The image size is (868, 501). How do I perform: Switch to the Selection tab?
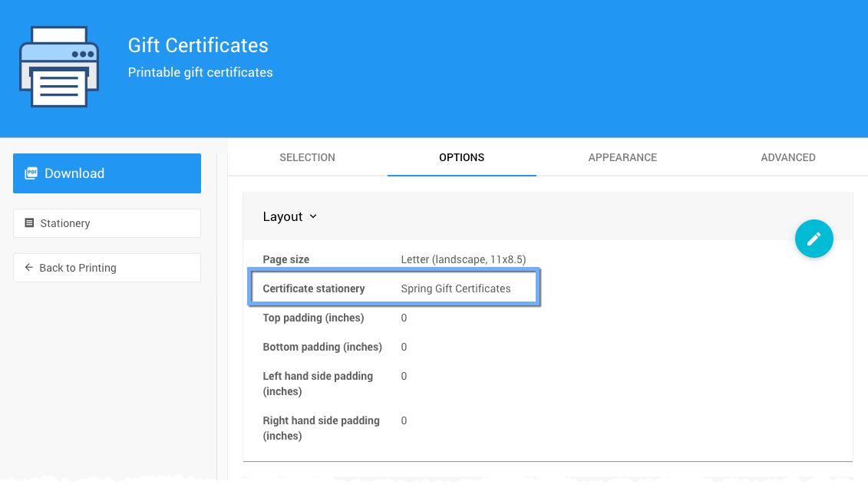307,157
